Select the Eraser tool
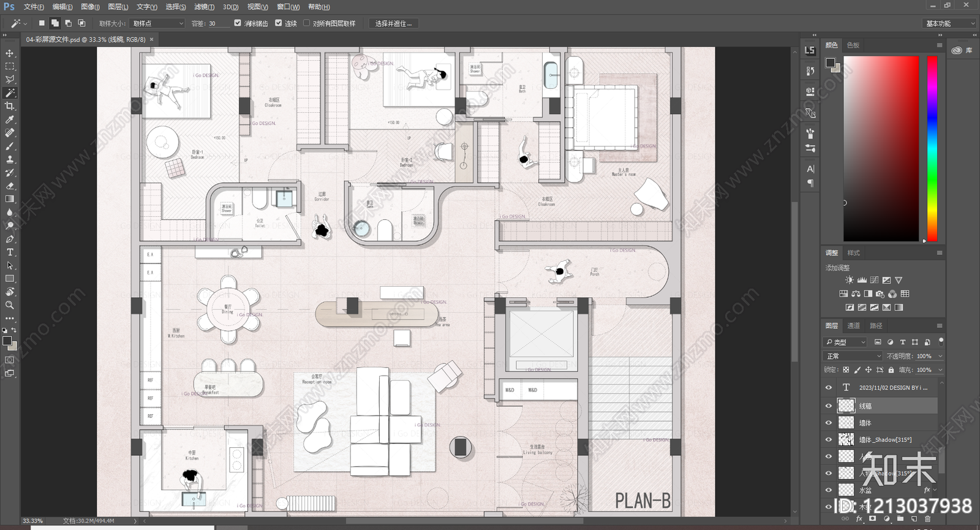Image resolution: width=980 pixels, height=530 pixels. click(x=10, y=186)
